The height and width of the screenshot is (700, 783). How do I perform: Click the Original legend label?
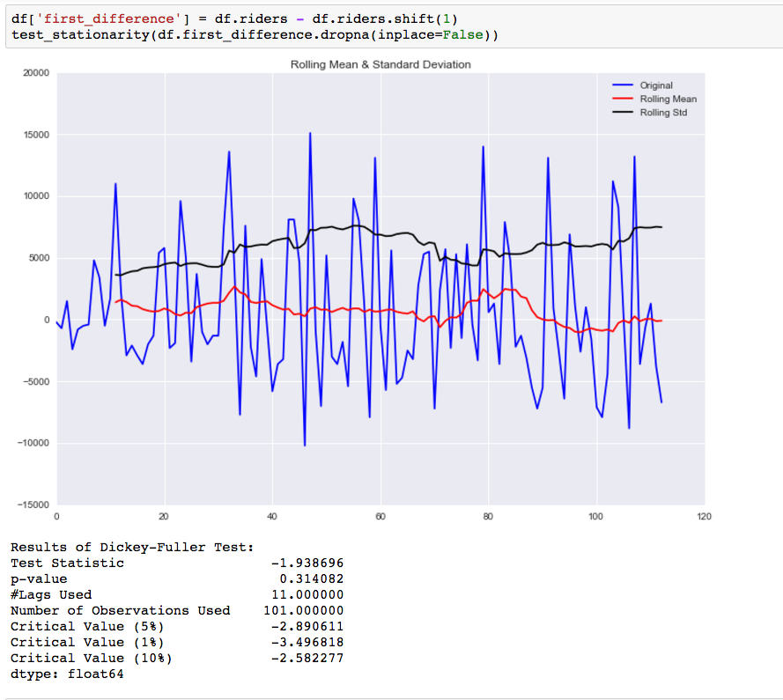coord(656,85)
